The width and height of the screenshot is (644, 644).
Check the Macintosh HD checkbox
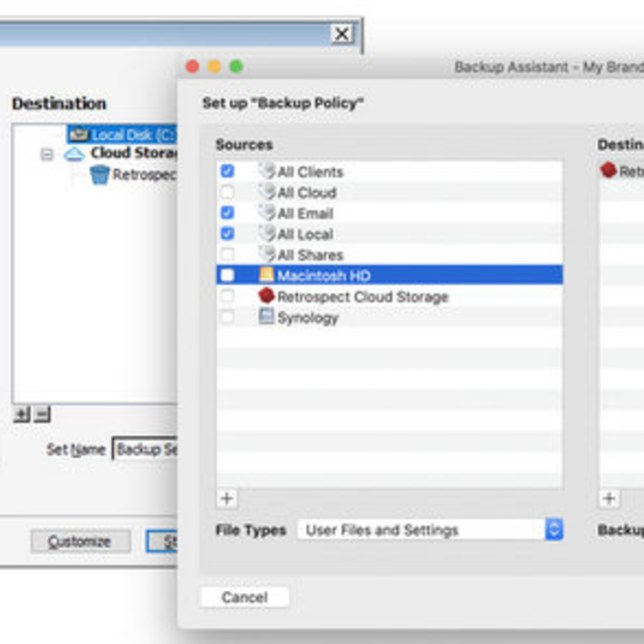(x=227, y=275)
